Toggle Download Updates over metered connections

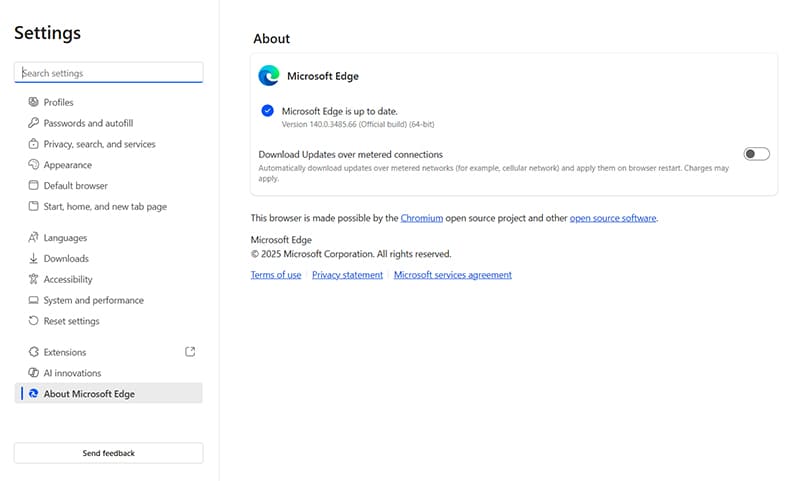[756, 154]
